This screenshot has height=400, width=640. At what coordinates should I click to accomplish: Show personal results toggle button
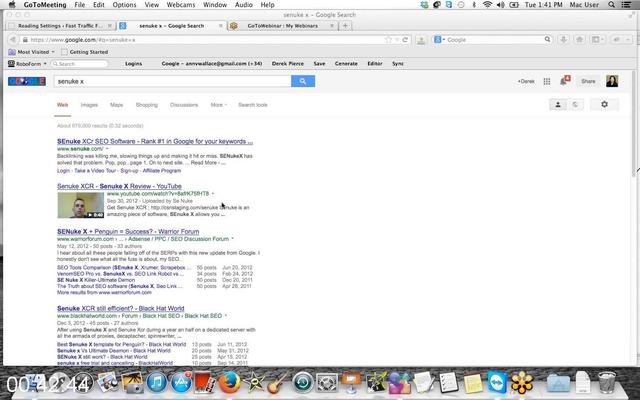(x=558, y=104)
